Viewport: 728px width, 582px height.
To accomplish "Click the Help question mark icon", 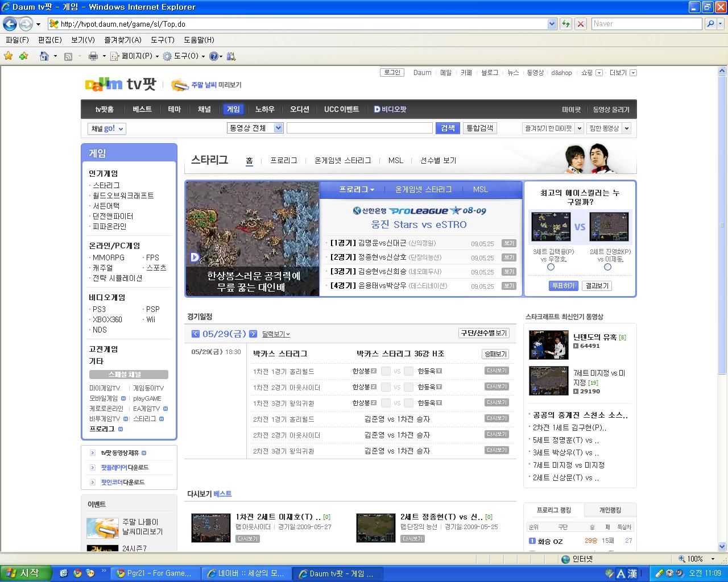I will click(x=213, y=56).
